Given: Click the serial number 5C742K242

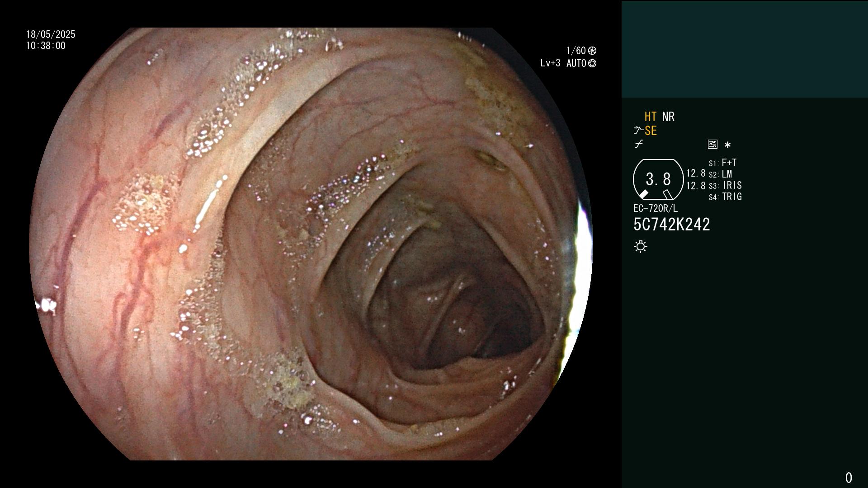Looking at the screenshot, I should click(x=672, y=224).
